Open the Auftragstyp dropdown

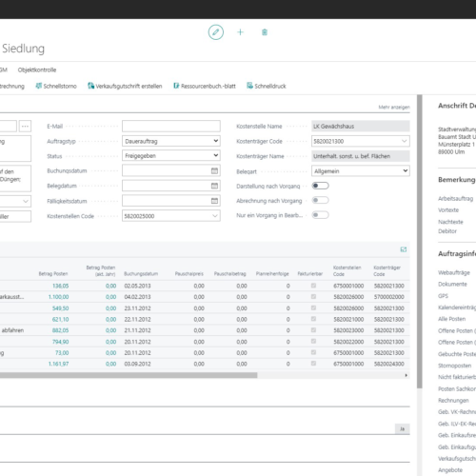tap(171, 141)
